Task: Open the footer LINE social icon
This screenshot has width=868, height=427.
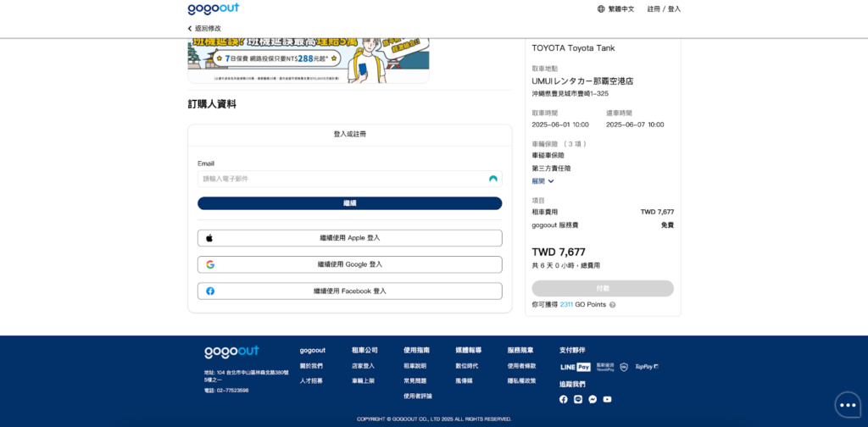Action: [578, 399]
